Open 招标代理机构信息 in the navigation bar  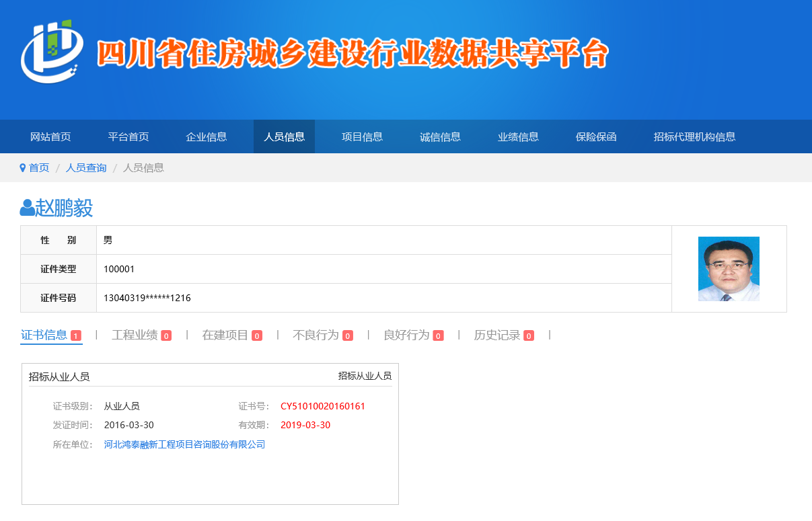[694, 136]
